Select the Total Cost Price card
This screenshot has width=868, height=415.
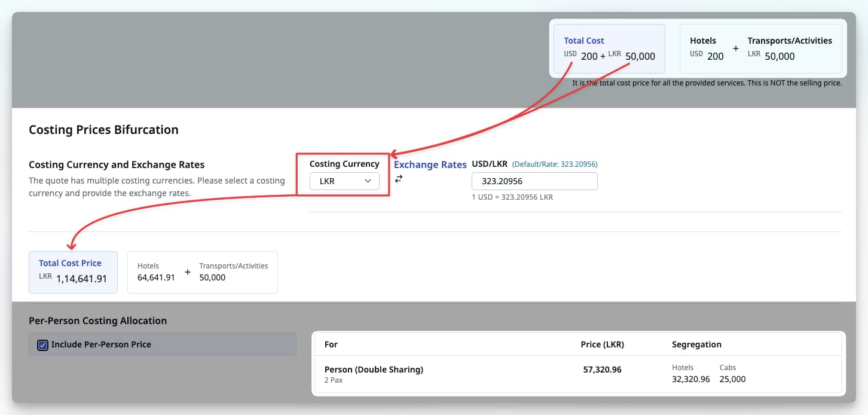point(73,272)
